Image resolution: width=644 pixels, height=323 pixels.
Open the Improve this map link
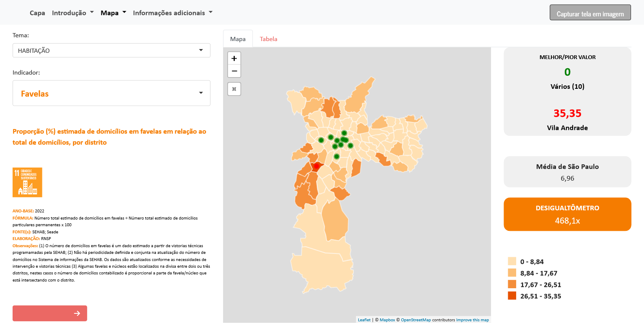(472, 320)
